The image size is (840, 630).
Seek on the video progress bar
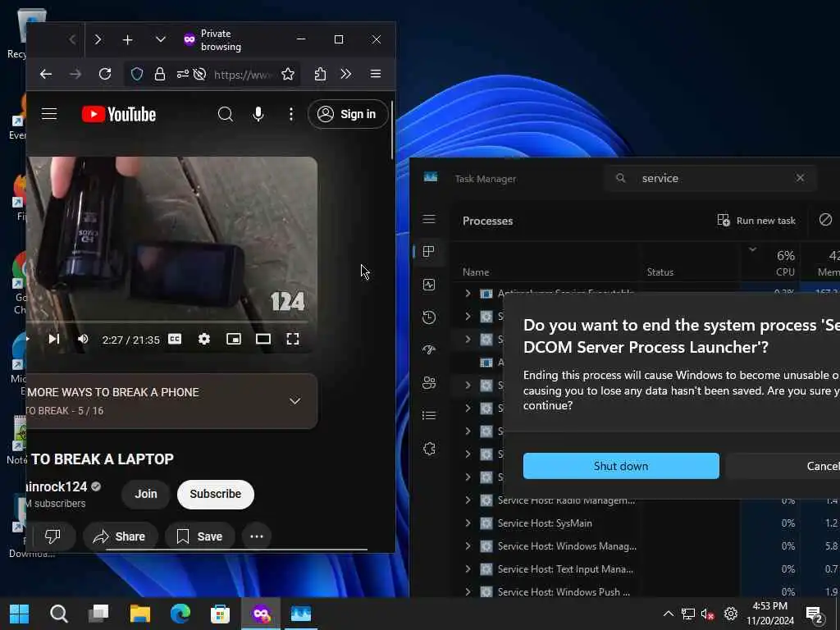click(167, 322)
